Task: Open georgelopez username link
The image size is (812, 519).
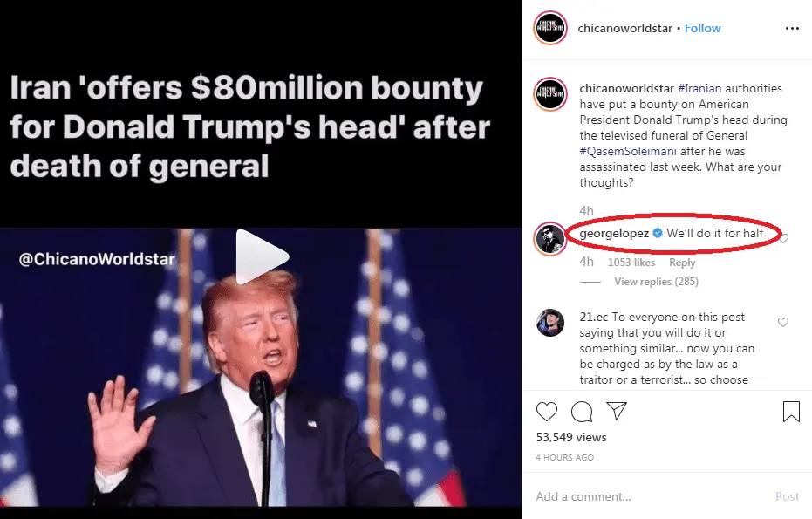Action: coord(614,234)
